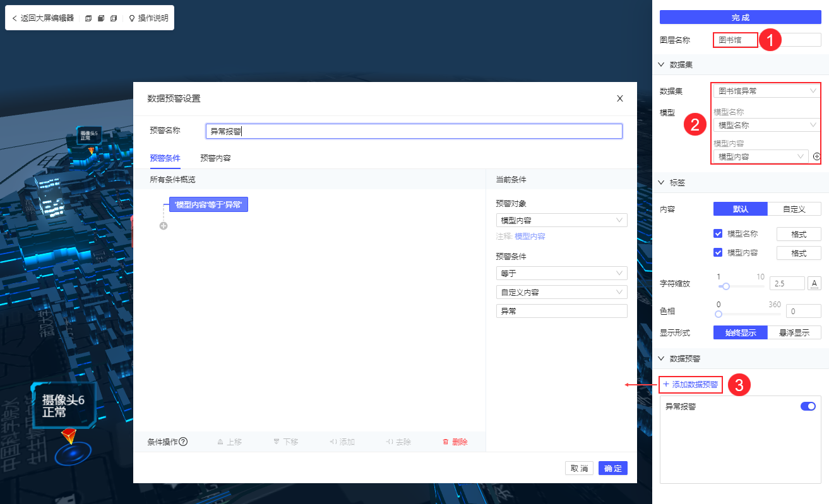The height and width of the screenshot is (504, 829).
Task: Click the 摄像头5 label in scene
Action: pyautogui.click(x=88, y=135)
